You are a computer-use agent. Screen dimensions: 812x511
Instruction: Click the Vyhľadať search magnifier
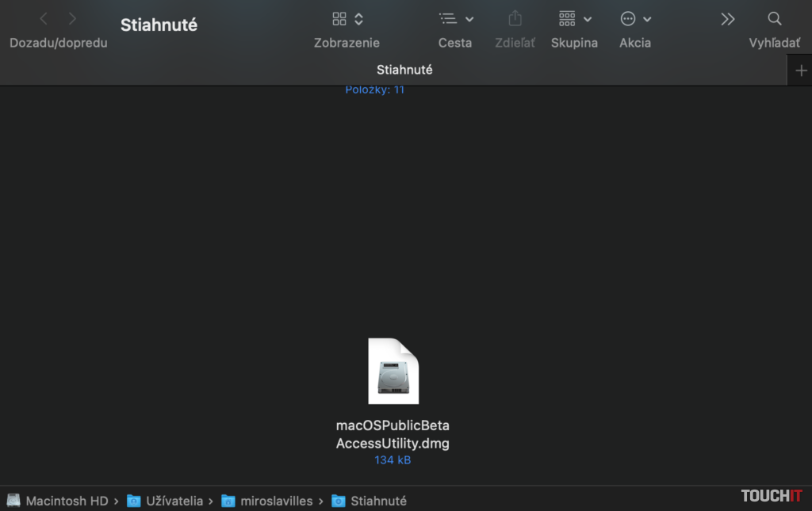[x=773, y=17]
